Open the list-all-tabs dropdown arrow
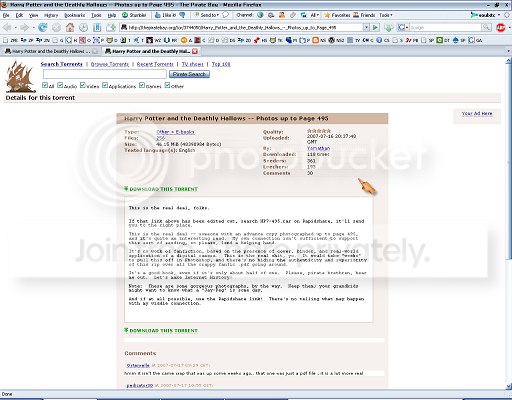The image size is (512, 400). pyautogui.click(x=508, y=51)
